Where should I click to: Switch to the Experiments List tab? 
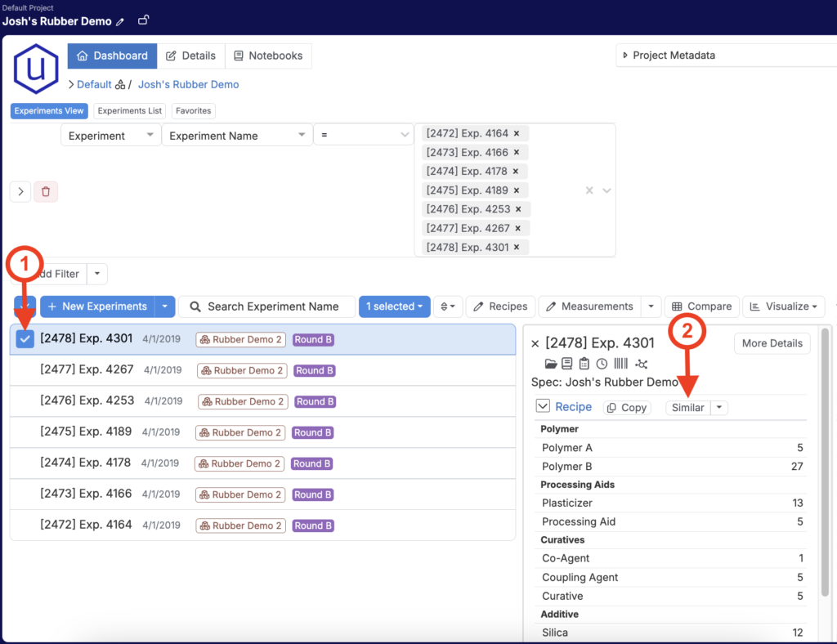point(130,111)
